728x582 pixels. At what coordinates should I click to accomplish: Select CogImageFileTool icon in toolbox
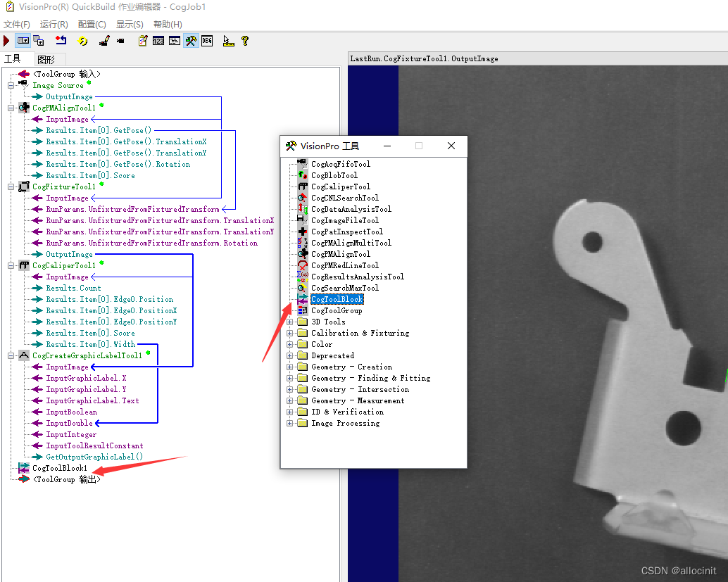[x=302, y=220]
